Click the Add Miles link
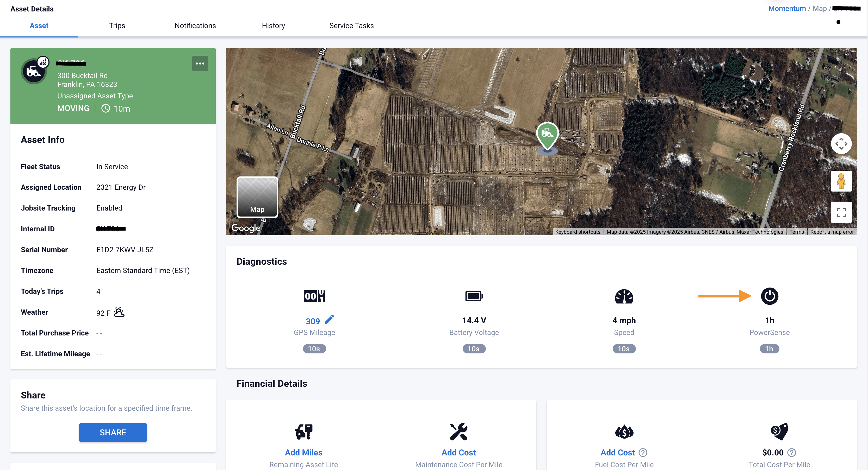868x470 pixels. click(x=303, y=453)
